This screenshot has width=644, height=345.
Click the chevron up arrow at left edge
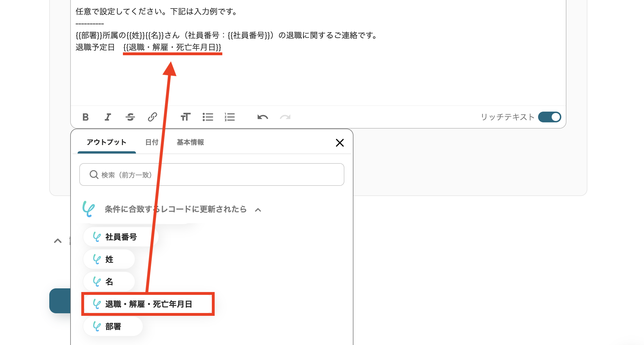[x=58, y=241]
